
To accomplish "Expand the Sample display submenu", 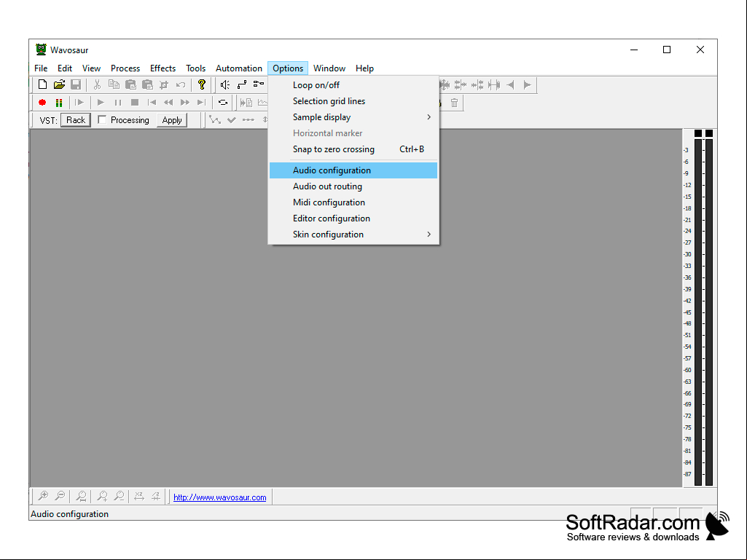I will [x=353, y=117].
